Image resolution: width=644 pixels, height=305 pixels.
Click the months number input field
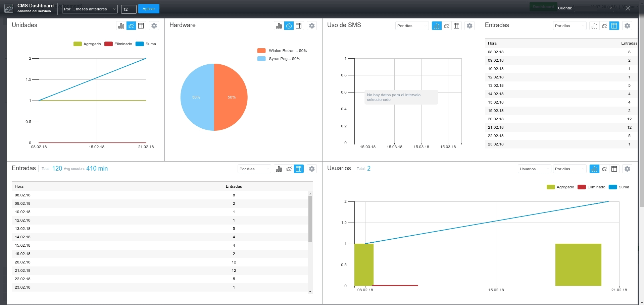tap(129, 9)
